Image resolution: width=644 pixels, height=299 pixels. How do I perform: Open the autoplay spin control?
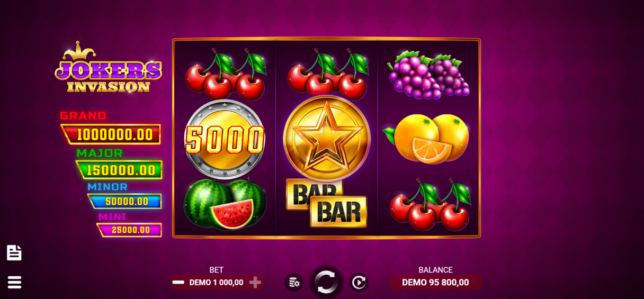pyautogui.click(x=359, y=283)
